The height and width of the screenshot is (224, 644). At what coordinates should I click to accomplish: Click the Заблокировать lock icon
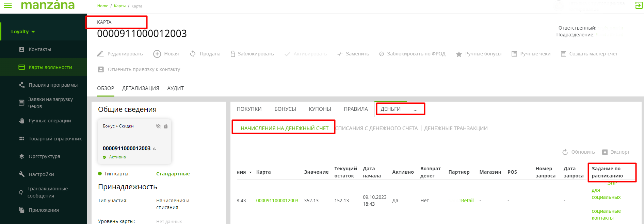233,54
